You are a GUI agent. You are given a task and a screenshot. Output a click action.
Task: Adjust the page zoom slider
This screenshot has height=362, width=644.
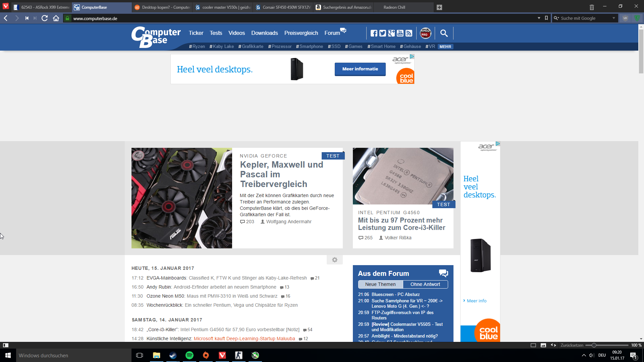[x=594, y=345]
